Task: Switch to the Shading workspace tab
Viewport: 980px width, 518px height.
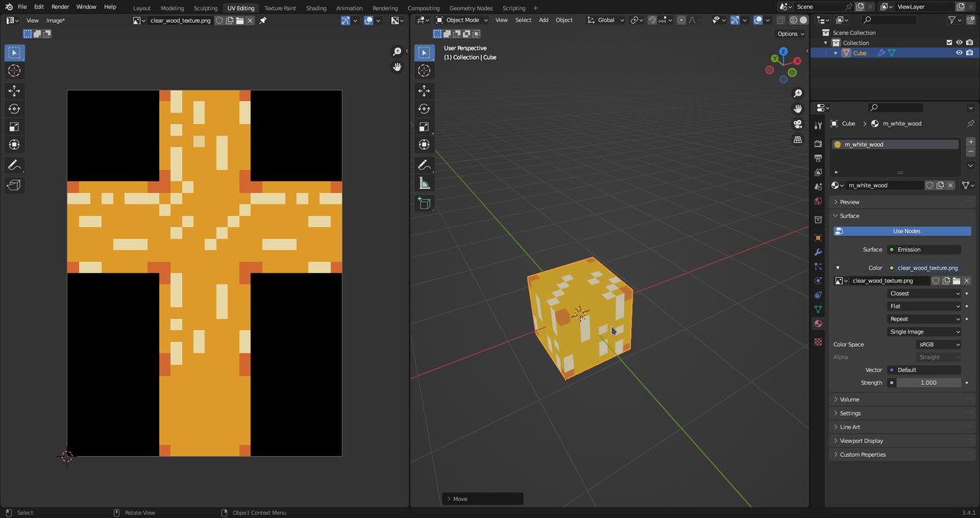Action: click(x=316, y=8)
